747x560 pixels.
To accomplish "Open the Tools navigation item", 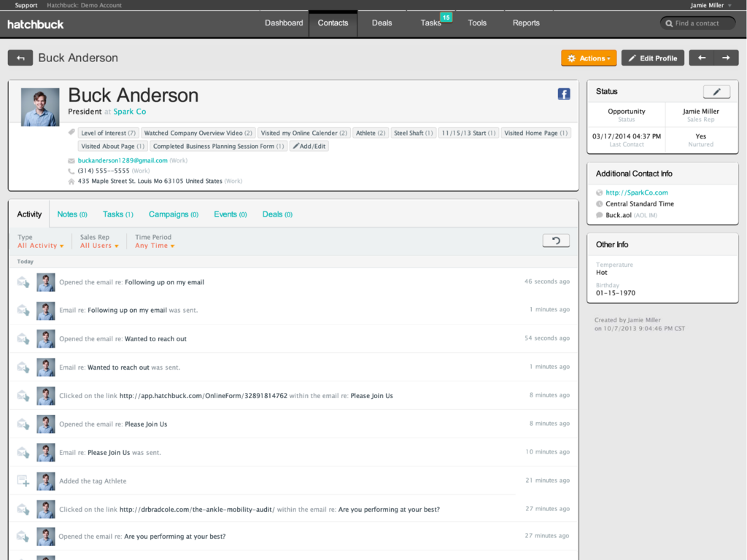I will [x=477, y=23].
